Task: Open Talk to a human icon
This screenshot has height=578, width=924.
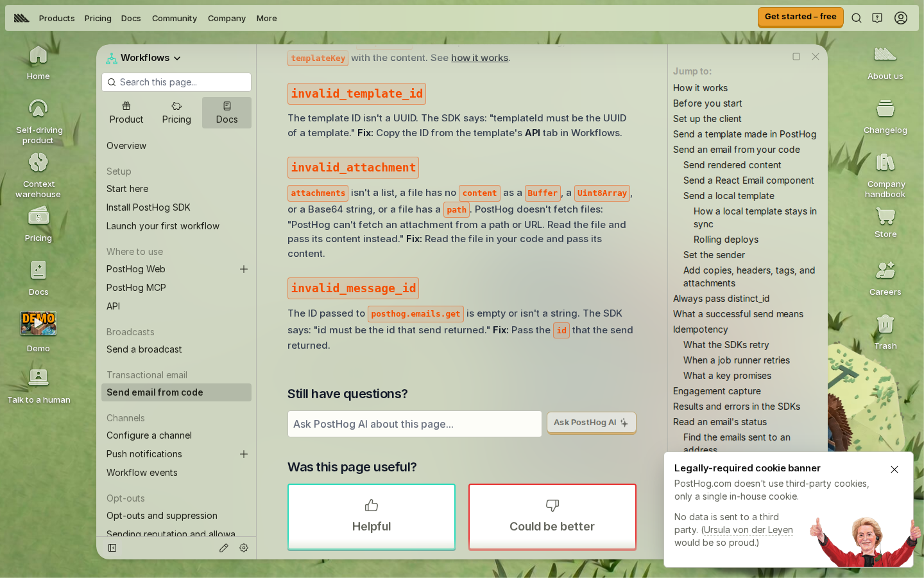Action: point(38,386)
